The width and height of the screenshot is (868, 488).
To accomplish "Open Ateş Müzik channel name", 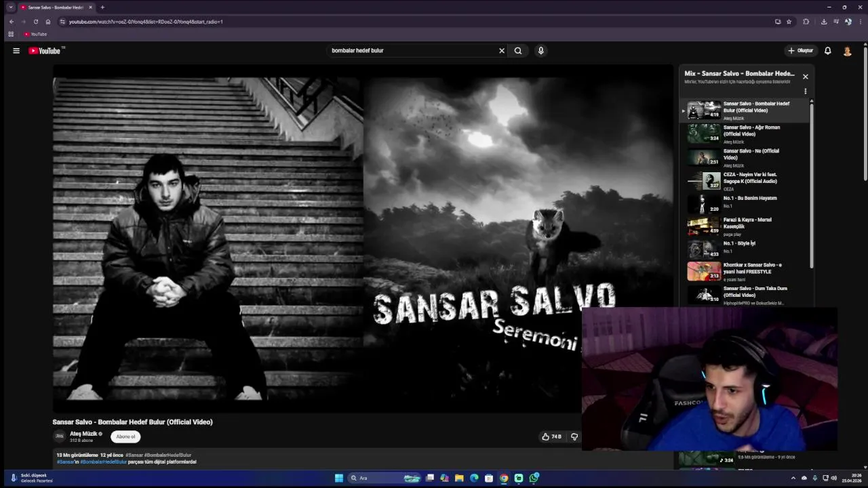I will coord(83,434).
